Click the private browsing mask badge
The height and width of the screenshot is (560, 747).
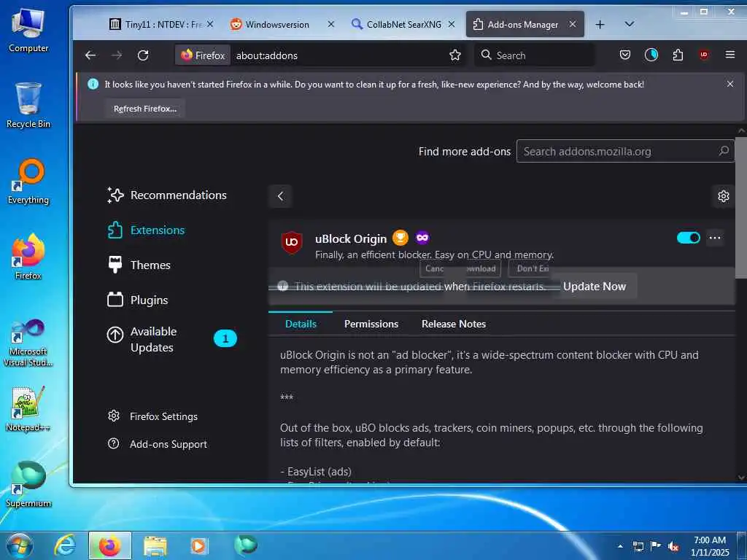[x=422, y=238]
